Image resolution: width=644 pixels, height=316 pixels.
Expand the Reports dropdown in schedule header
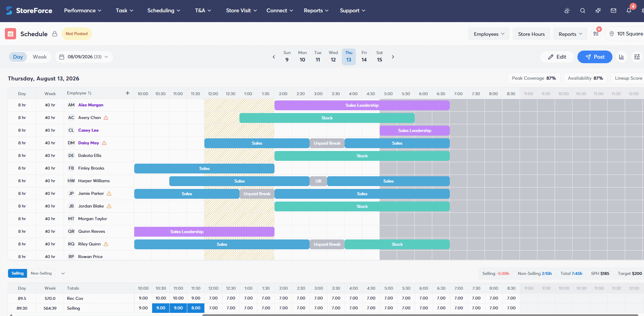(x=570, y=34)
